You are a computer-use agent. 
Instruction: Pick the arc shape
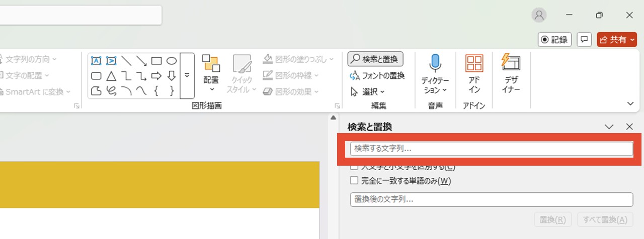coord(126,91)
